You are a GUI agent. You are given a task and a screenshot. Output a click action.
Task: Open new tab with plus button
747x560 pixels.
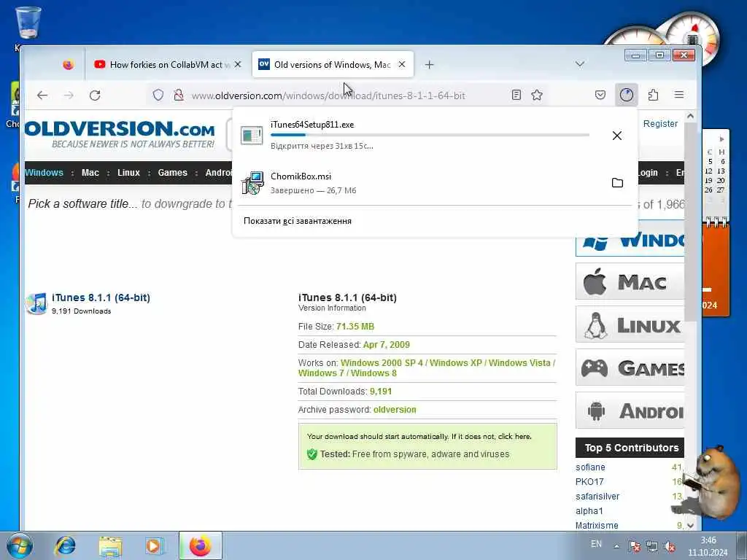[429, 64]
